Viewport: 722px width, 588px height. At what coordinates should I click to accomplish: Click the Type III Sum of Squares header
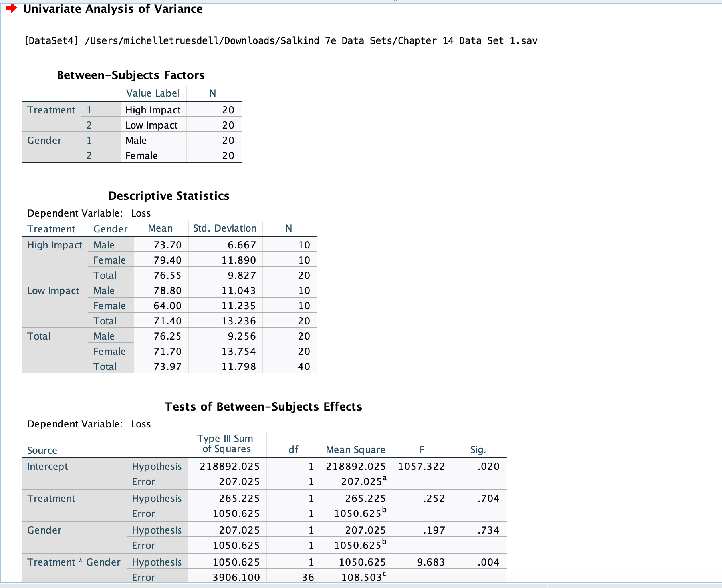(x=226, y=443)
